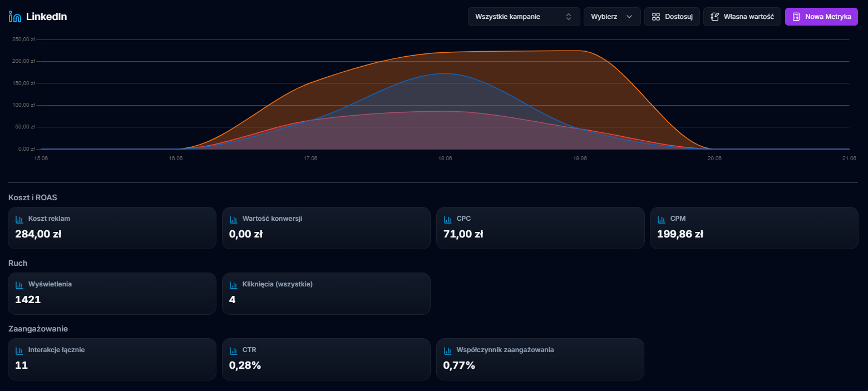Click chart icon on Koszt reklam card
The width and height of the screenshot is (868, 391).
[19, 219]
